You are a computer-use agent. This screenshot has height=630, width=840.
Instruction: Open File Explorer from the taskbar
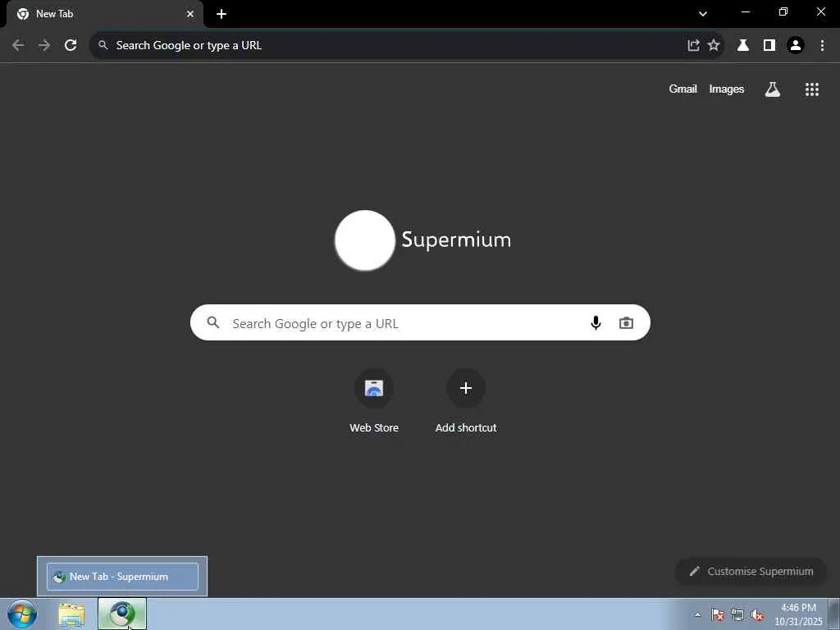click(x=72, y=614)
